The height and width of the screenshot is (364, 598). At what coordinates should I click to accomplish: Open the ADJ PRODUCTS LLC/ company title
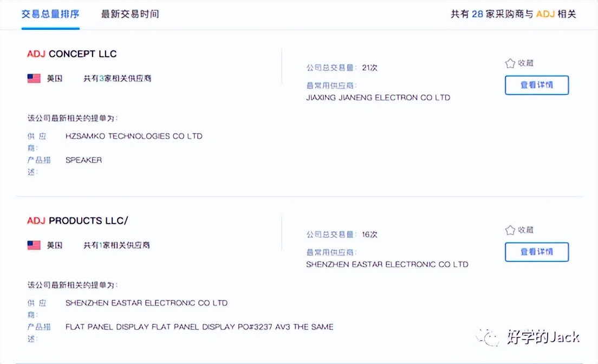[77, 220]
